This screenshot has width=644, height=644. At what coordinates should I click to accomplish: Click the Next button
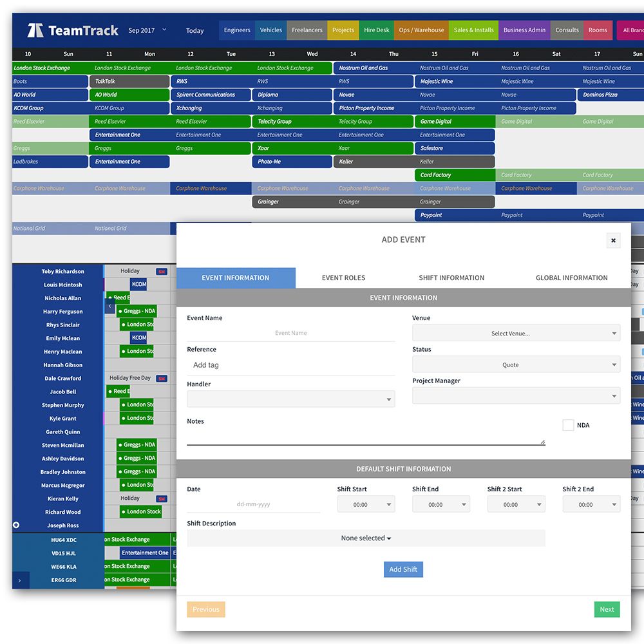[x=607, y=609]
